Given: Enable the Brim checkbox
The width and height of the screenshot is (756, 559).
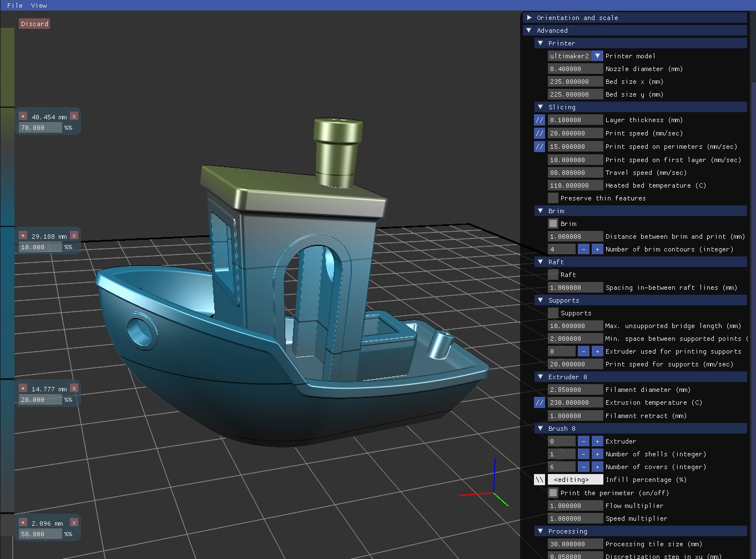Looking at the screenshot, I should pos(553,224).
